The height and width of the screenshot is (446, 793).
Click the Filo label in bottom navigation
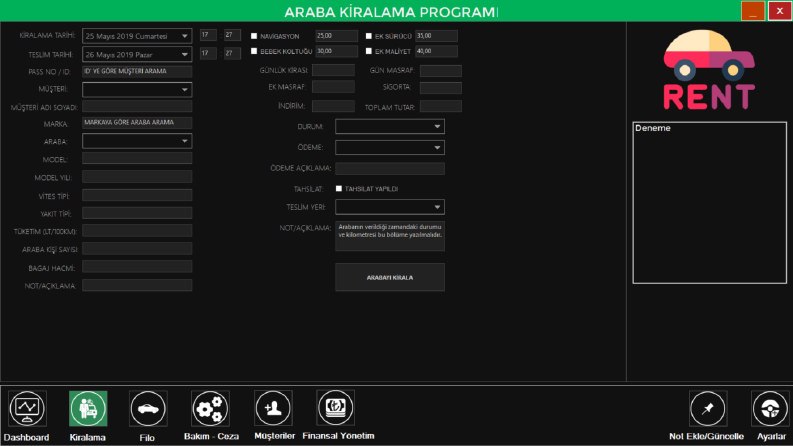(x=147, y=437)
